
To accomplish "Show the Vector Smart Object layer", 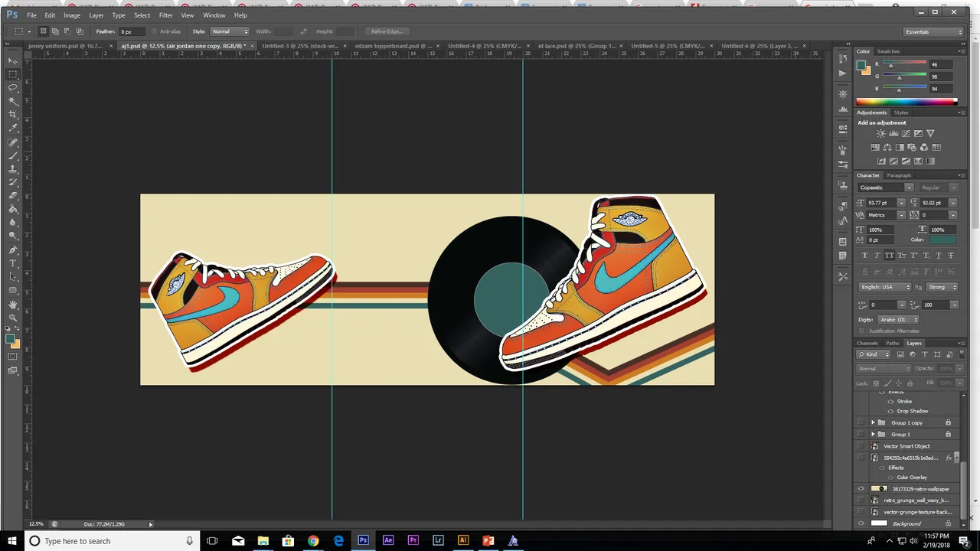I will pos(861,445).
